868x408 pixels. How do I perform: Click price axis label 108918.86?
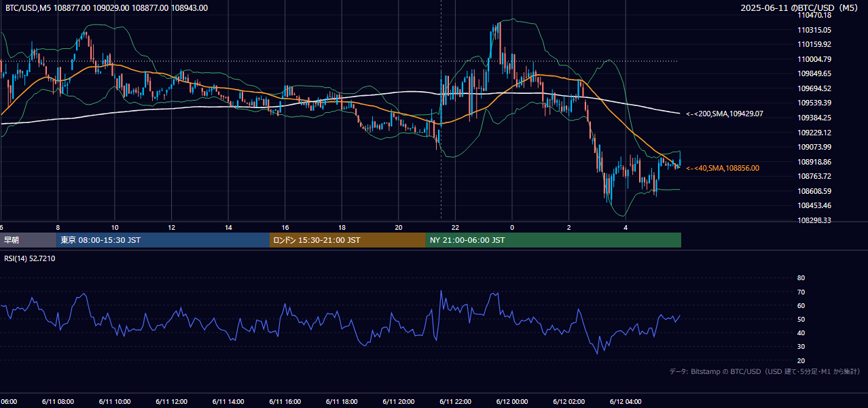point(814,162)
